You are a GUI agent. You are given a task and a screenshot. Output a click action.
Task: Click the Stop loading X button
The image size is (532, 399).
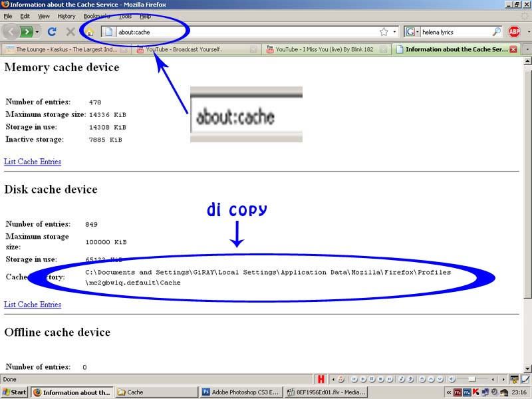pyautogui.click(x=70, y=32)
